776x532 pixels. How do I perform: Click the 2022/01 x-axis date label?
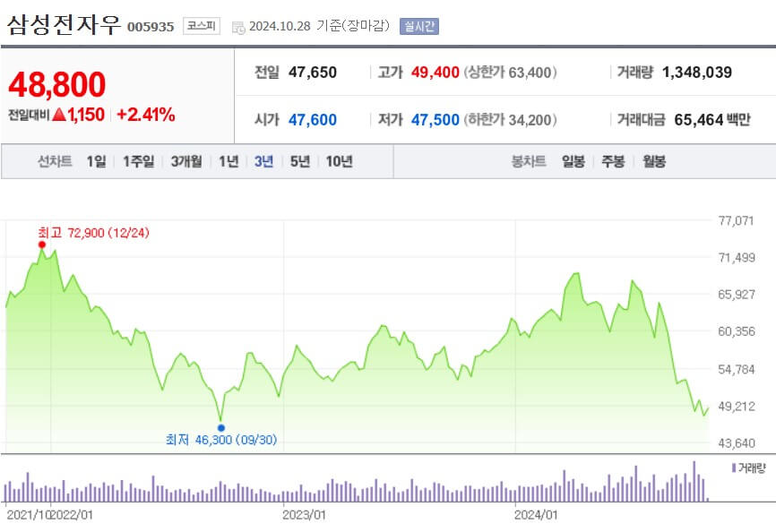click(73, 515)
